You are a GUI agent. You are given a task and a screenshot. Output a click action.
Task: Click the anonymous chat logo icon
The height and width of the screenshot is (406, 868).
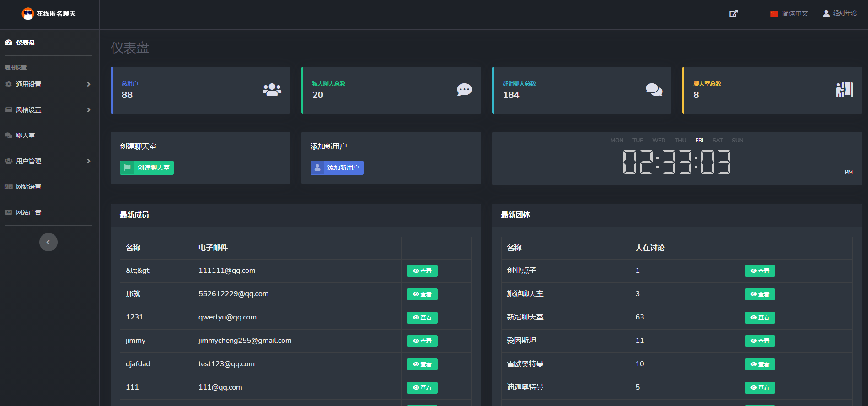[x=28, y=14]
